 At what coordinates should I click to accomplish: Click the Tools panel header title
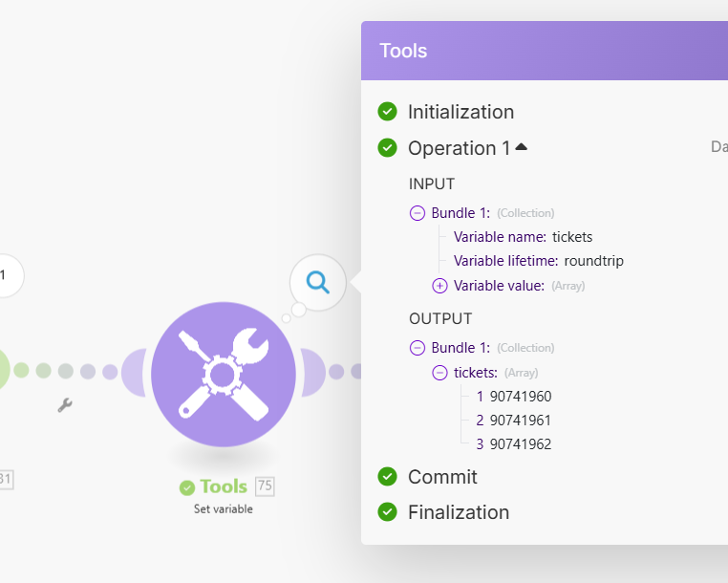pos(403,51)
